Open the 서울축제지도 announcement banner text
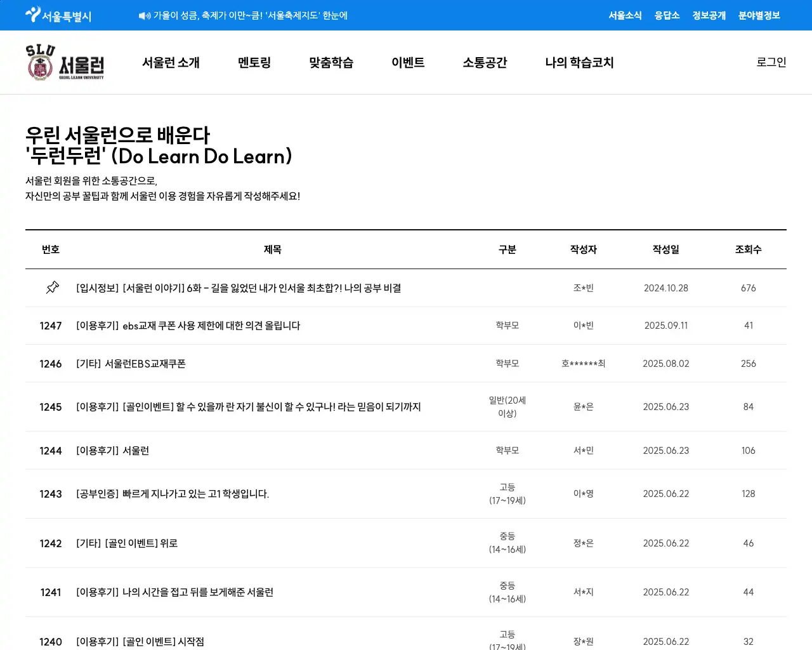Viewport: 812px width, 650px height. (x=251, y=15)
